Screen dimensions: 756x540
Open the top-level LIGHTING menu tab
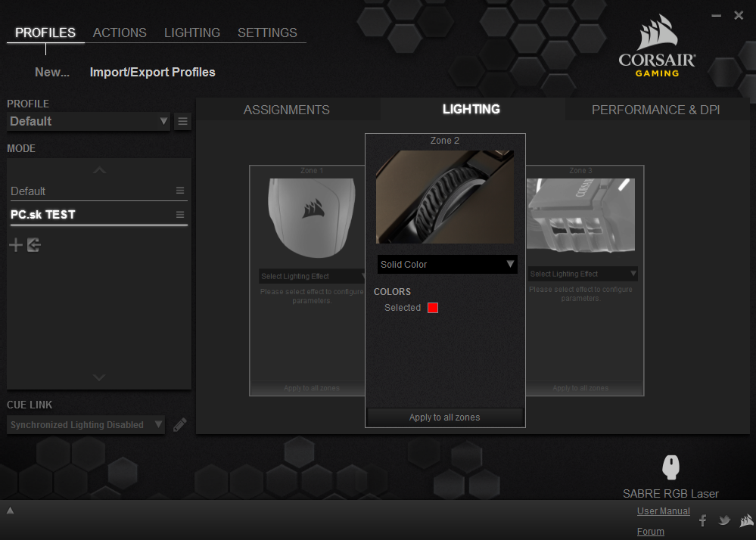point(192,33)
